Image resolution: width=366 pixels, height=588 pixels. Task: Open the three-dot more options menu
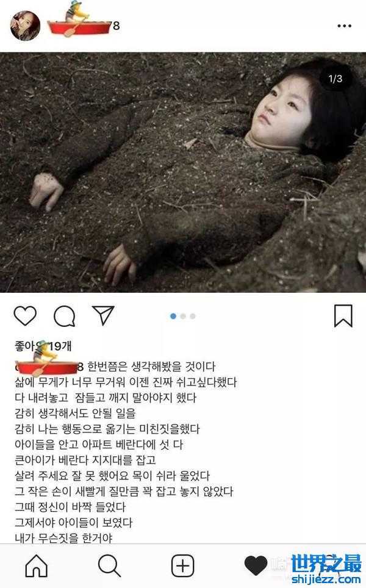344,26
